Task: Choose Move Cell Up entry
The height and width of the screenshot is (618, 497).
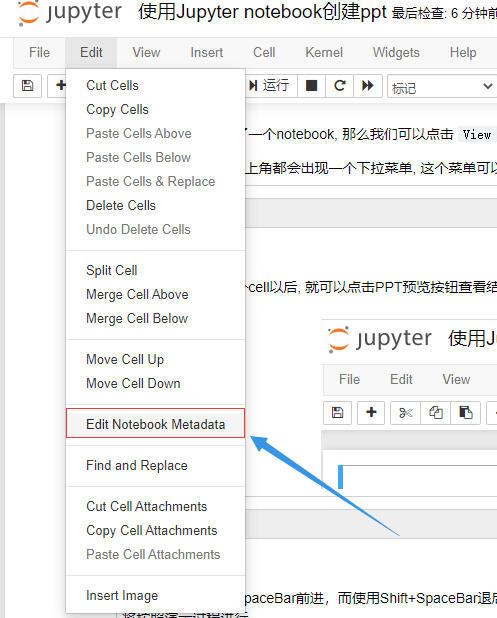Action: [x=156, y=359]
